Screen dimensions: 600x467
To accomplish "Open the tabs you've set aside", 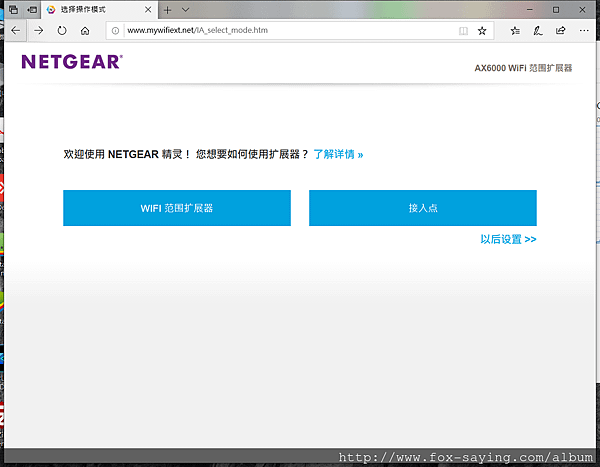I will pos(13,10).
